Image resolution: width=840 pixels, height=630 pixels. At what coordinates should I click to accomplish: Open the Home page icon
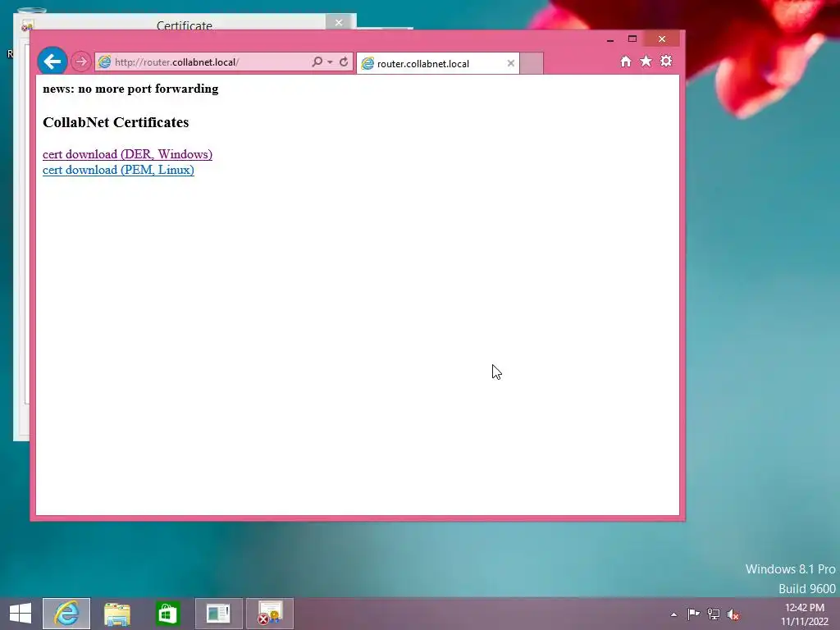click(626, 61)
